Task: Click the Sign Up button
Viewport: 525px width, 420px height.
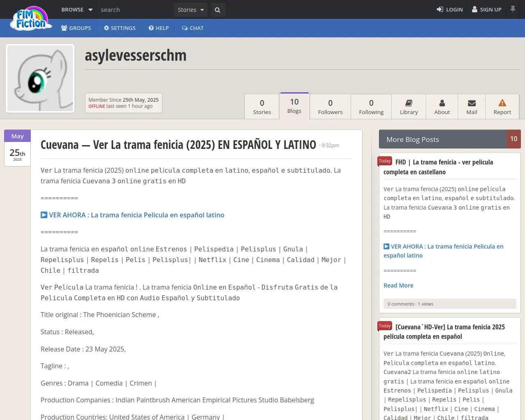Action: [486, 9]
